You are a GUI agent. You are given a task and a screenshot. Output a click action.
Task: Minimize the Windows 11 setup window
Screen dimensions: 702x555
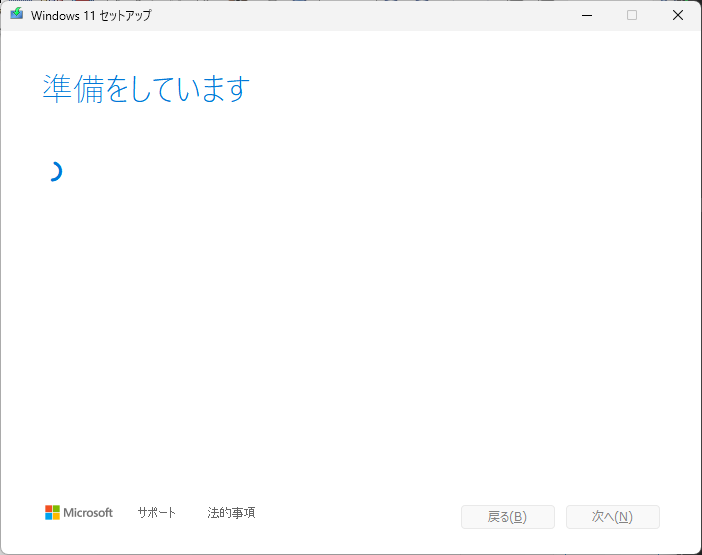[587, 15]
